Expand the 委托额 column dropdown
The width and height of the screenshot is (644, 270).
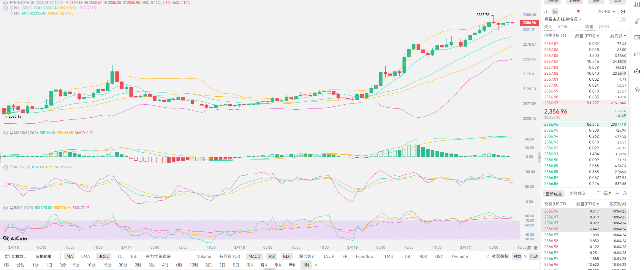coord(618,36)
